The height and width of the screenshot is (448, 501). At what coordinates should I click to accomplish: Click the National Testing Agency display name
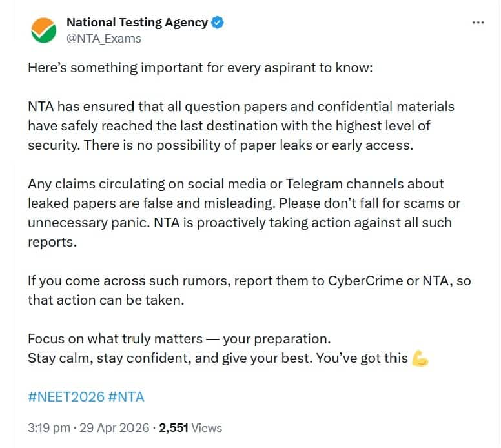point(137,23)
